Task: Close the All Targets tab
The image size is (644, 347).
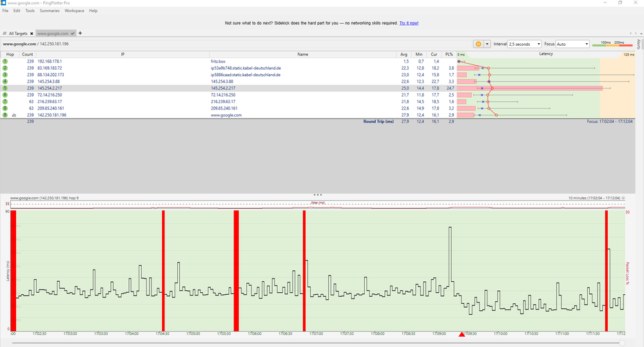Action: pyautogui.click(x=32, y=33)
